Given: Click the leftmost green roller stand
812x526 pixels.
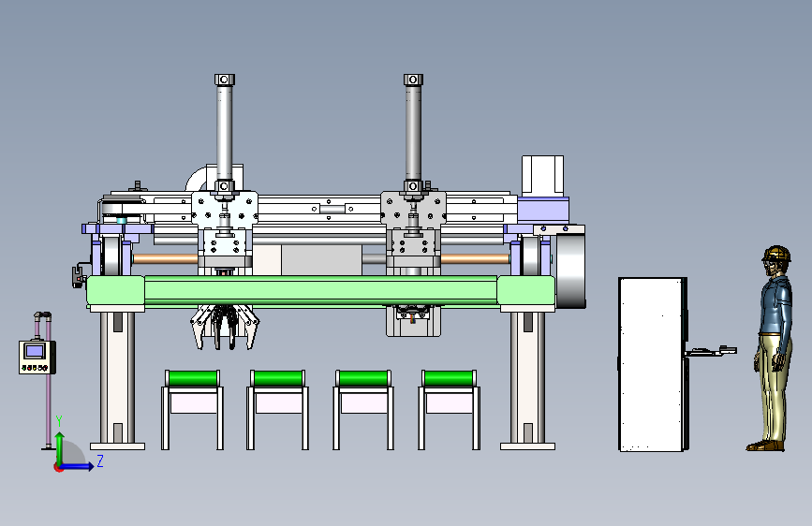Looking at the screenshot, I should 193,410.
